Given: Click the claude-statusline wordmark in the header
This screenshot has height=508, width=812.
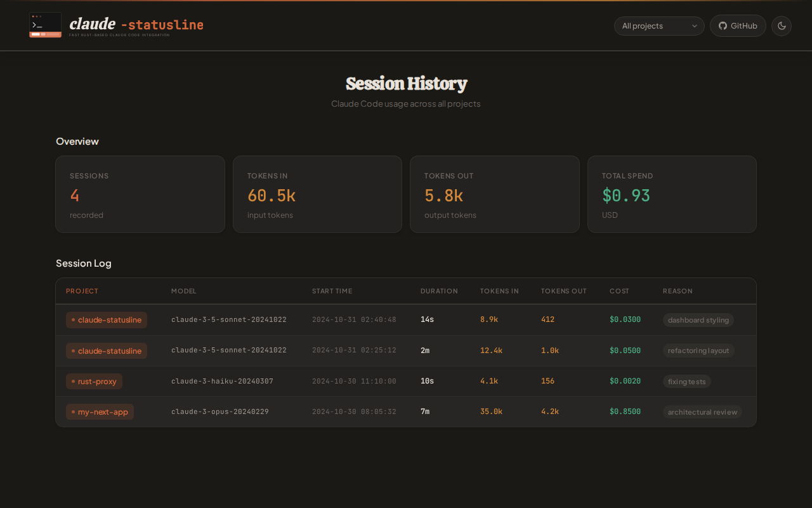Looking at the screenshot, I should 136,24.
